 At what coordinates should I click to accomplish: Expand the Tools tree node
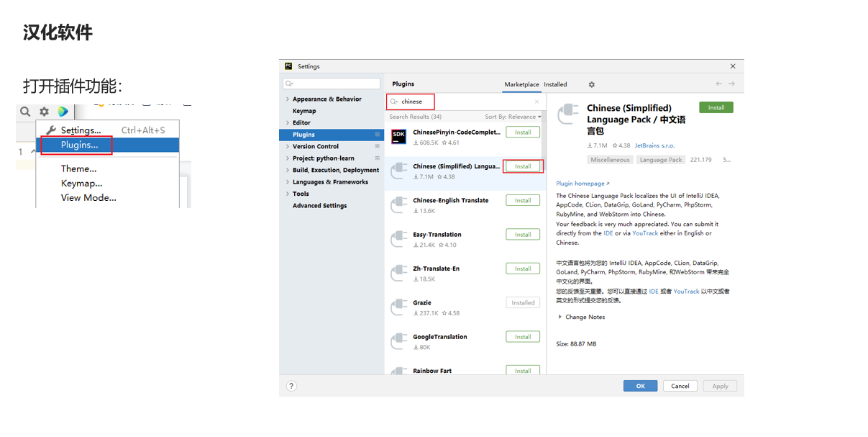click(288, 194)
